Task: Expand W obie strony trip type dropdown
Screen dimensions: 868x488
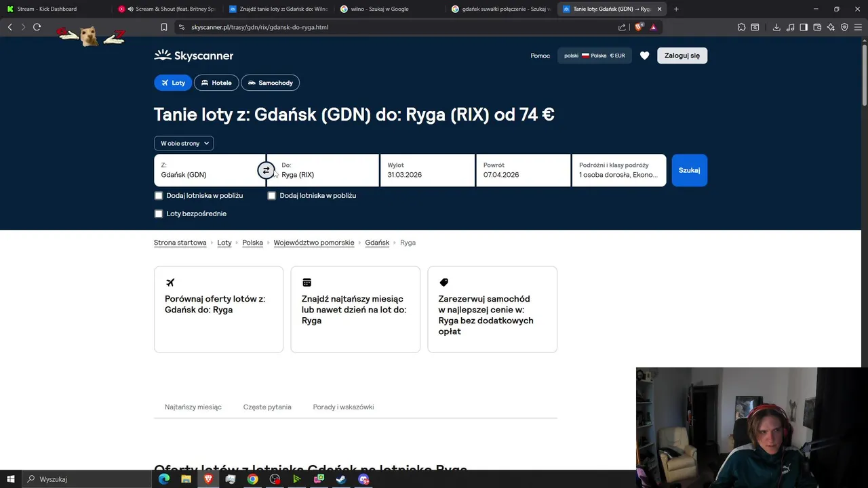Action: (x=184, y=143)
